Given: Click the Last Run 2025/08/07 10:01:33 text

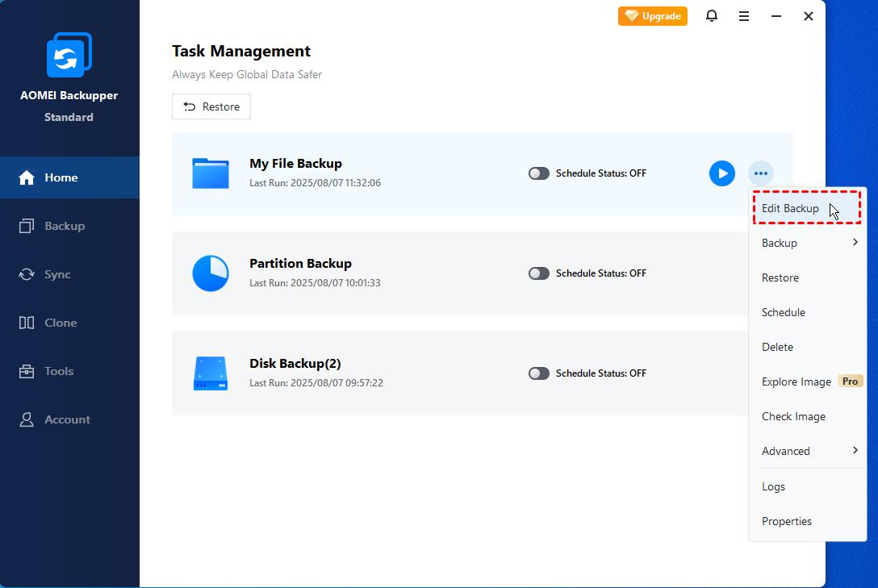Looking at the screenshot, I should coord(316,283).
